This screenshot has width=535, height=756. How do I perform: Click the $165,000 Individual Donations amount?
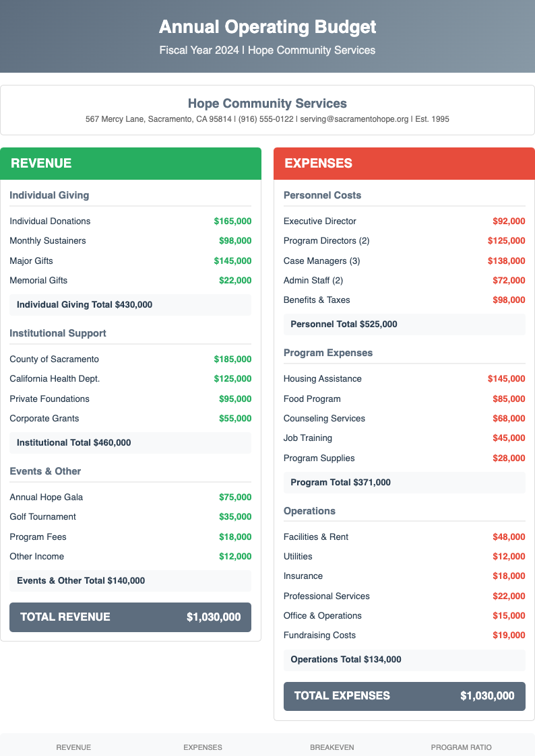click(x=232, y=221)
